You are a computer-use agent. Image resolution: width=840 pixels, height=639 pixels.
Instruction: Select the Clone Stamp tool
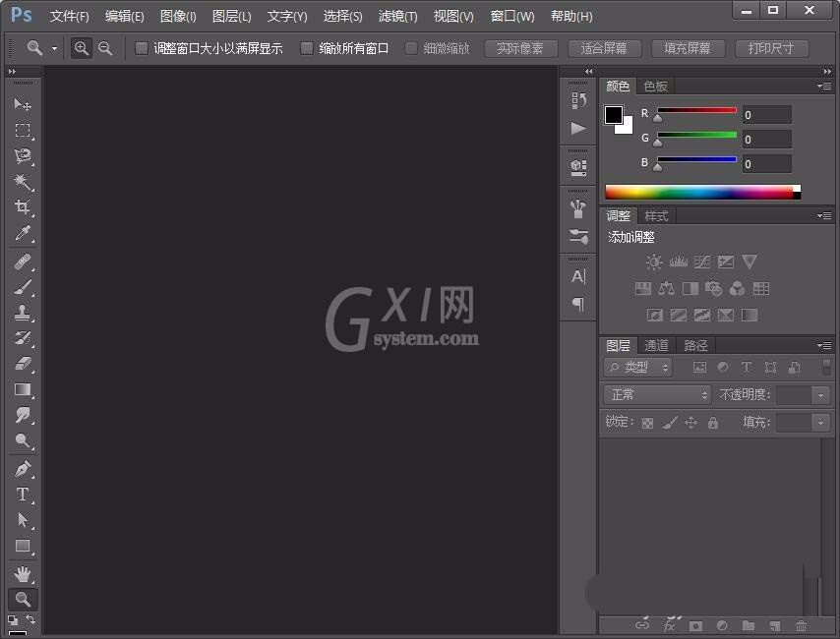23,313
